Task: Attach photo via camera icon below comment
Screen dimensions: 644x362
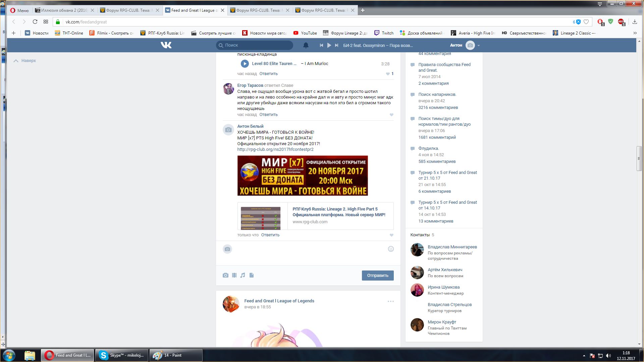Action: (225, 275)
